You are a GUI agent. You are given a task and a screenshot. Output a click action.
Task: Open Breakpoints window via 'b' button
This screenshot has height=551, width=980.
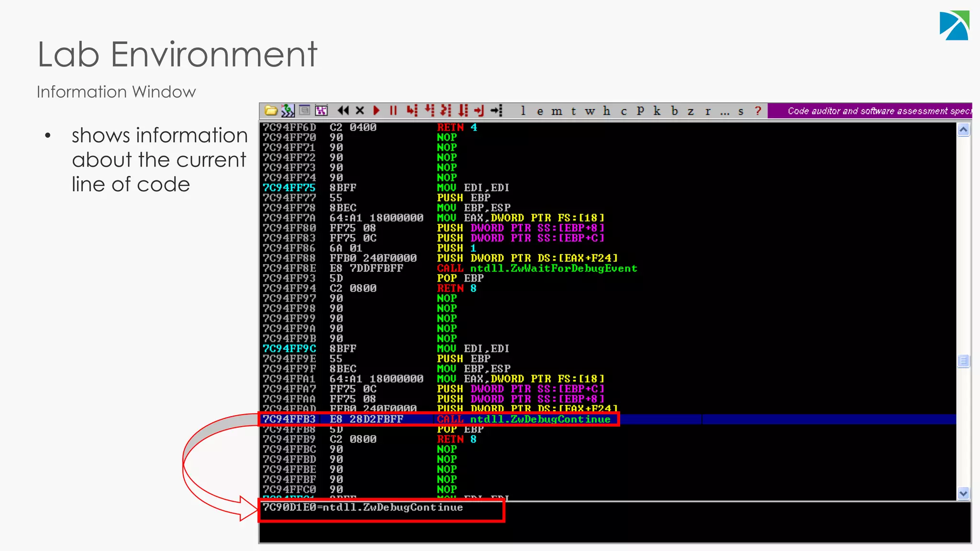(x=674, y=110)
